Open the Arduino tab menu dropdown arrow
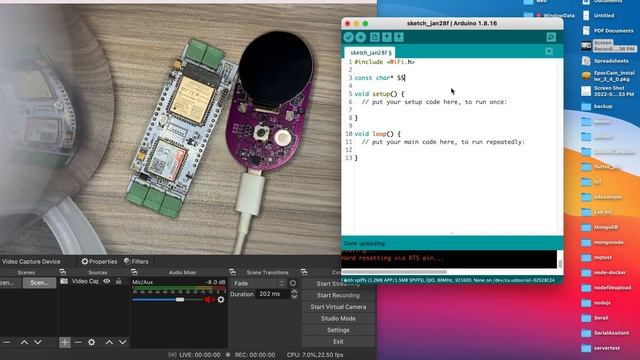The height and width of the screenshot is (360, 640). (x=549, y=51)
